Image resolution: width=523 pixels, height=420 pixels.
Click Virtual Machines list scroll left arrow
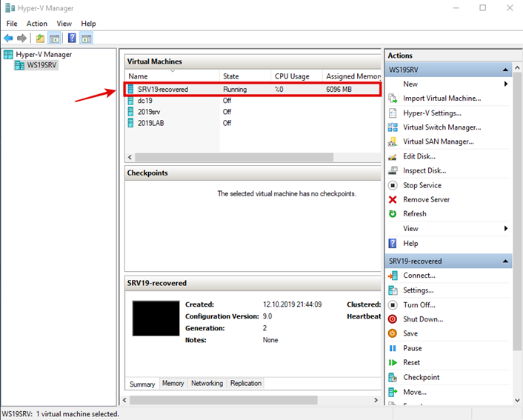[130, 157]
